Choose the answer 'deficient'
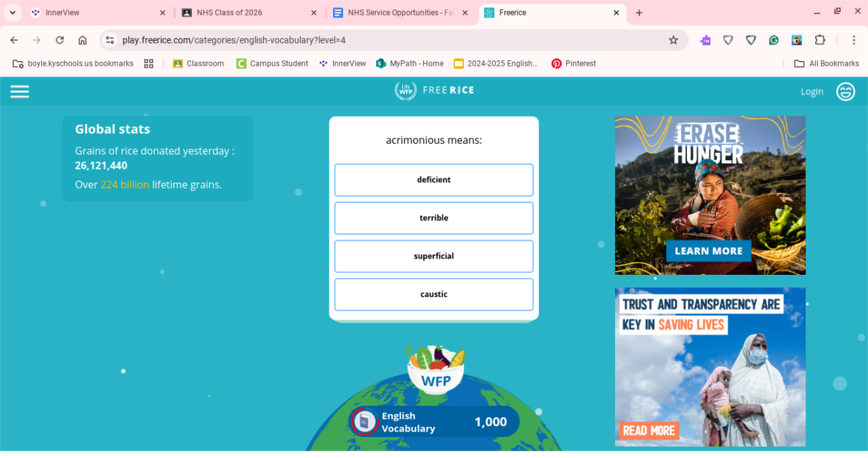 (434, 180)
